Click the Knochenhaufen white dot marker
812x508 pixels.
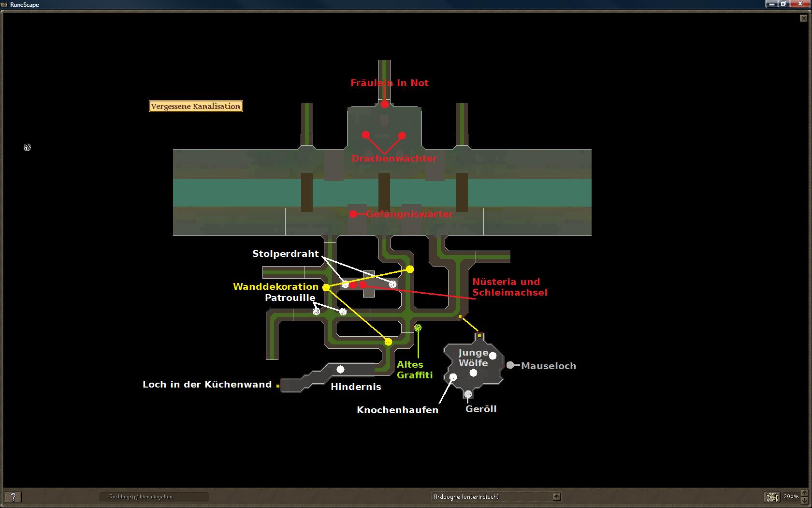pos(453,377)
